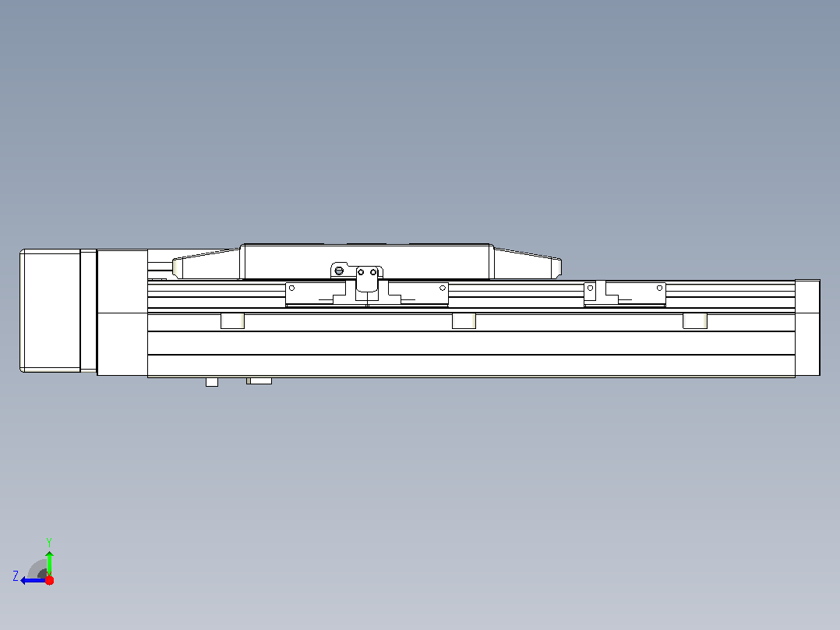The height and width of the screenshot is (630, 840).
Task: Select the red X axis origin ball
Action: tap(49, 580)
